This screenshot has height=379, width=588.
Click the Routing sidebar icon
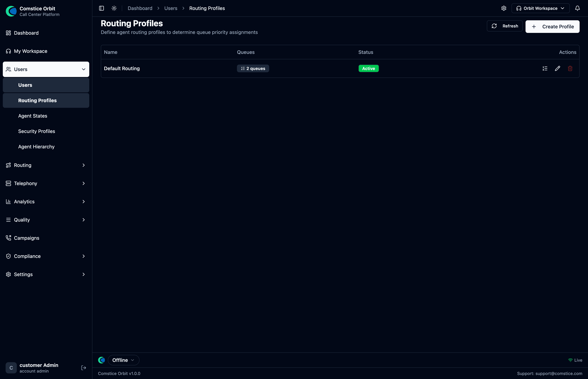point(8,165)
